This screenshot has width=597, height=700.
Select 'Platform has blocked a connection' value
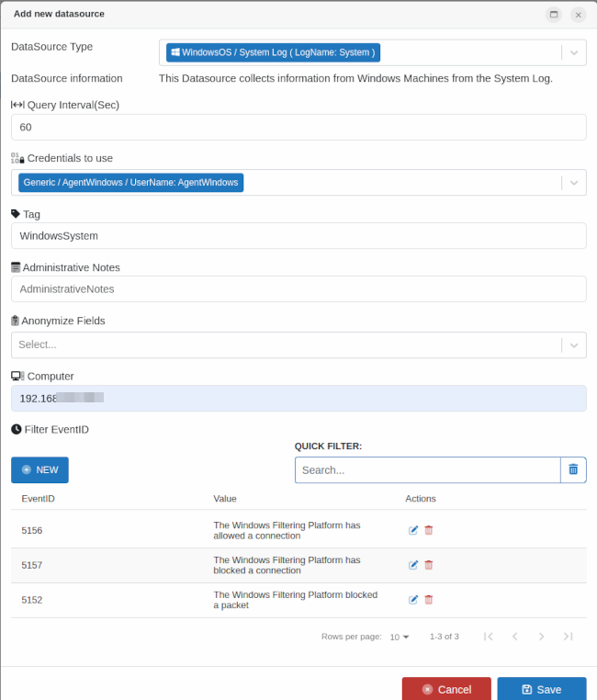pyautogui.click(x=287, y=565)
